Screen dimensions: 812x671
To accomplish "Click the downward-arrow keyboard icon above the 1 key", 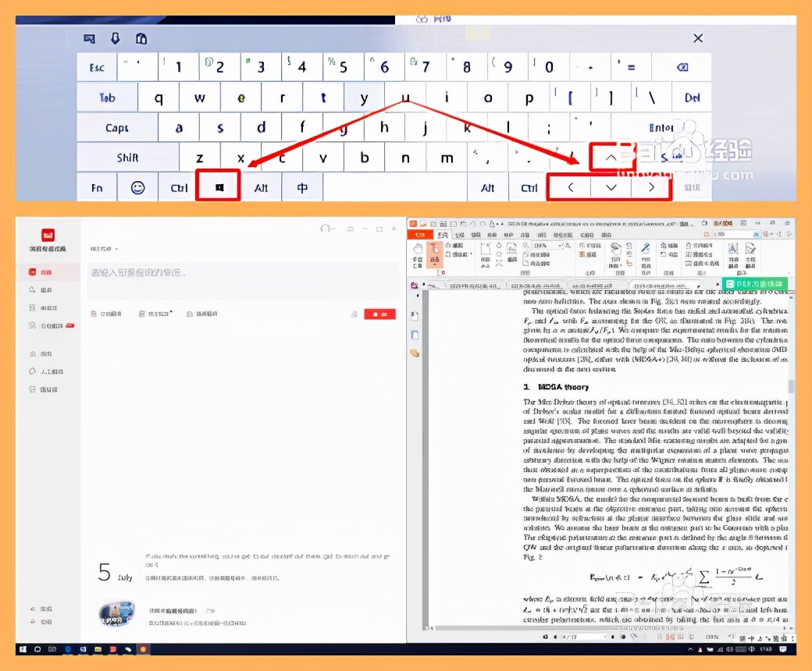I will [x=115, y=38].
